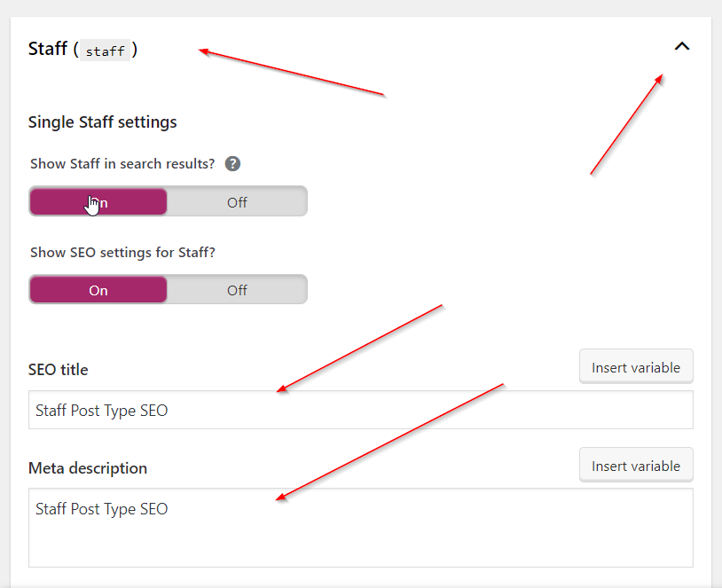Enable Show SEO settings for Staff
This screenshot has width=722, height=588.
click(98, 290)
